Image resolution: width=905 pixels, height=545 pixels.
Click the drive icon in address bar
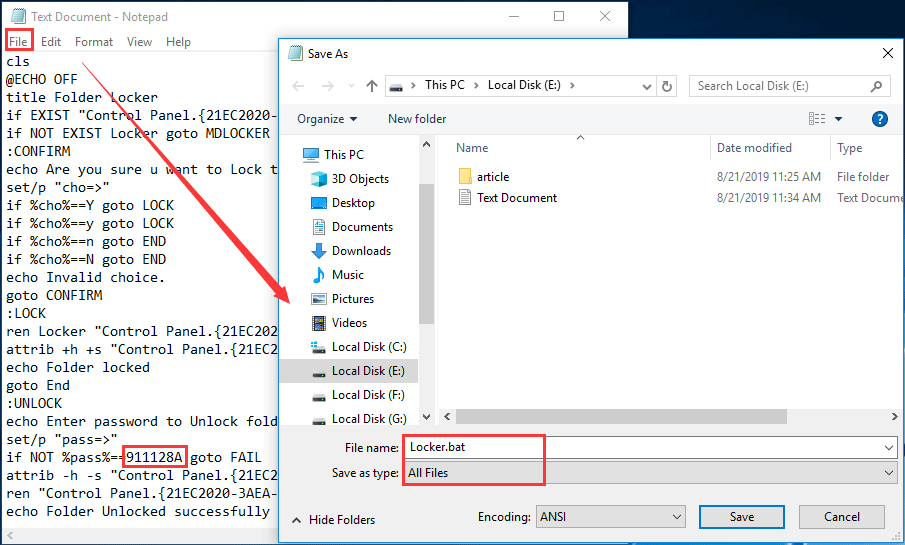coord(396,87)
